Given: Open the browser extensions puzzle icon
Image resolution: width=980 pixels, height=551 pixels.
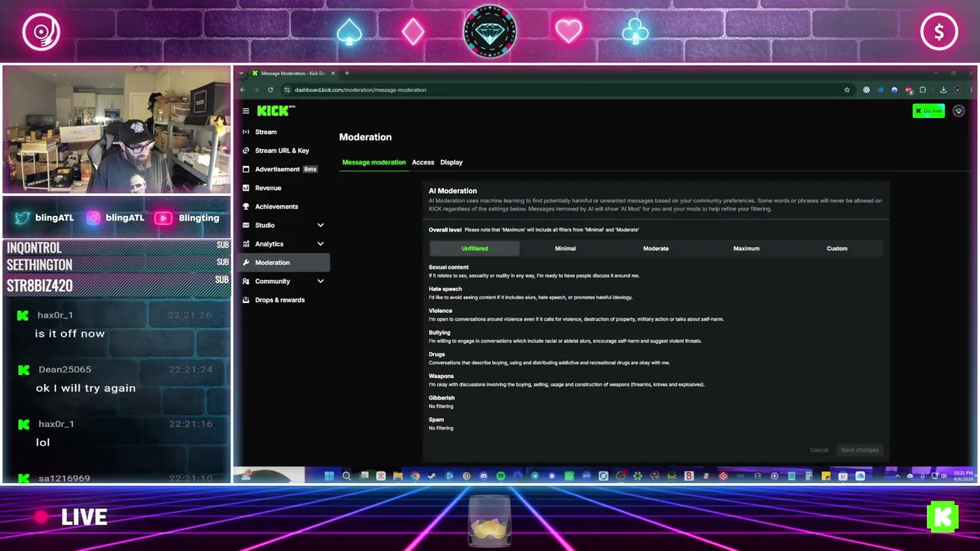Looking at the screenshot, I should [923, 90].
